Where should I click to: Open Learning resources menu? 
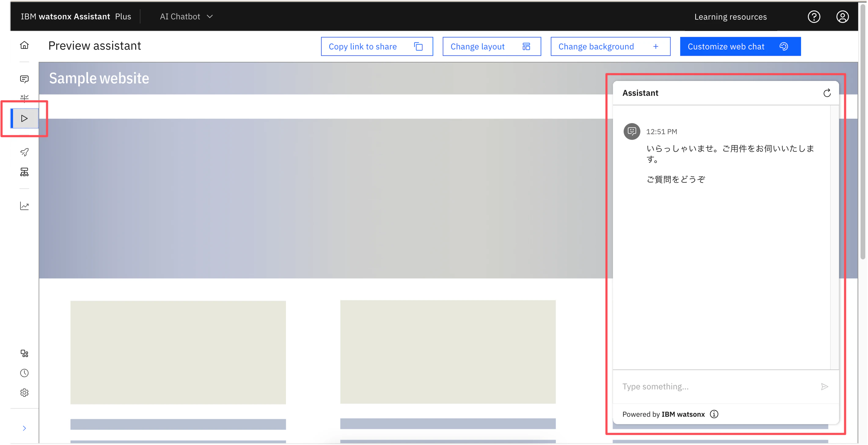click(730, 17)
